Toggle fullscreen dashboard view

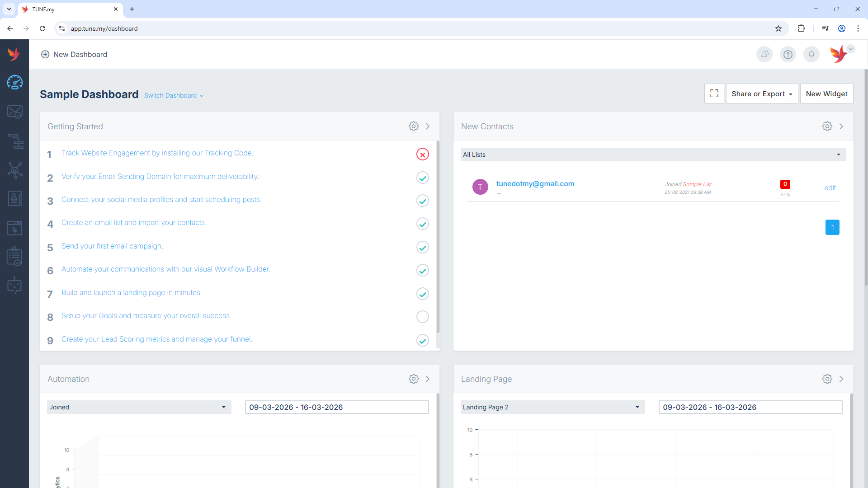[714, 94]
